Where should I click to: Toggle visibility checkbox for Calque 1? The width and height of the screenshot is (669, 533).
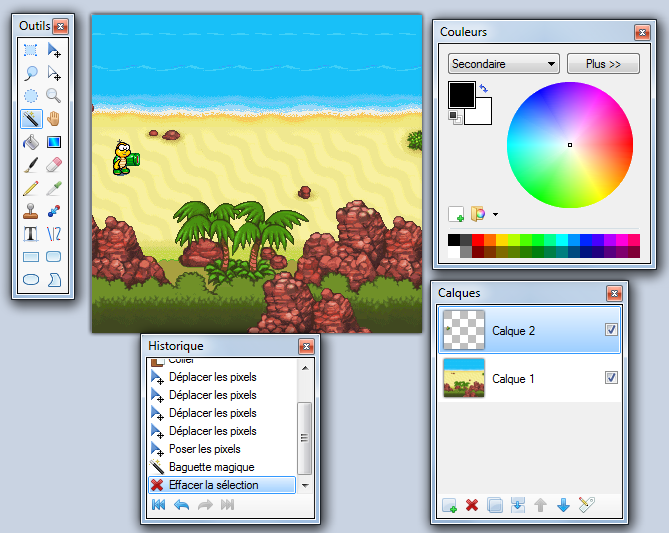(611, 378)
